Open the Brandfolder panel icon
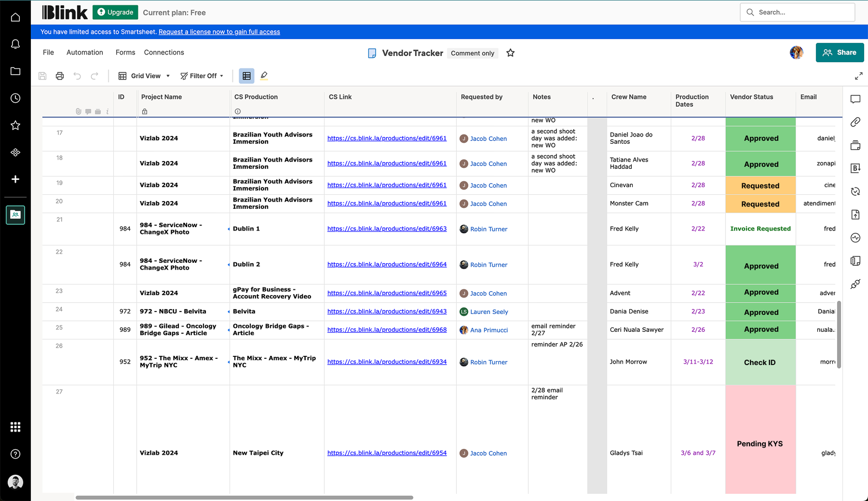Viewport: 868px width, 501px height. pyautogui.click(x=855, y=168)
